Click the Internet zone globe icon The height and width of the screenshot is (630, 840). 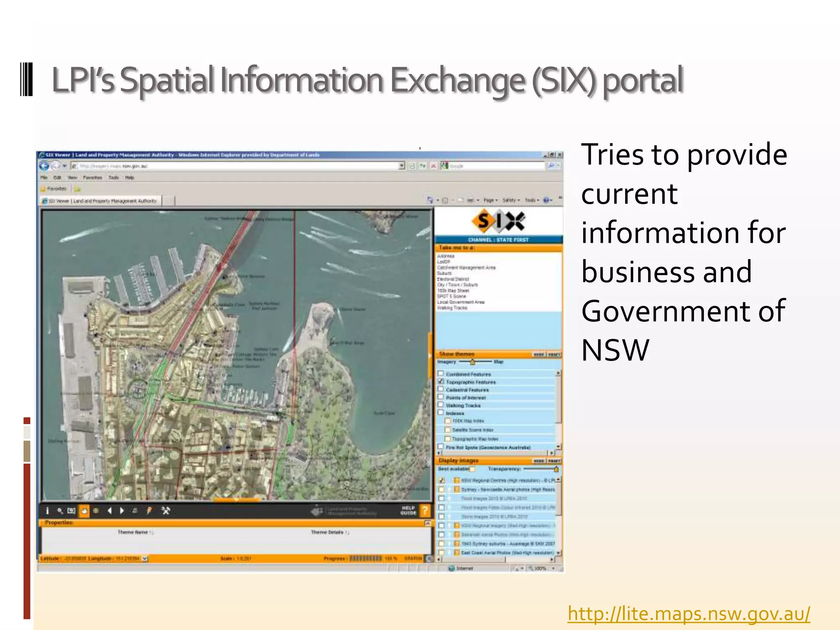tap(452, 568)
